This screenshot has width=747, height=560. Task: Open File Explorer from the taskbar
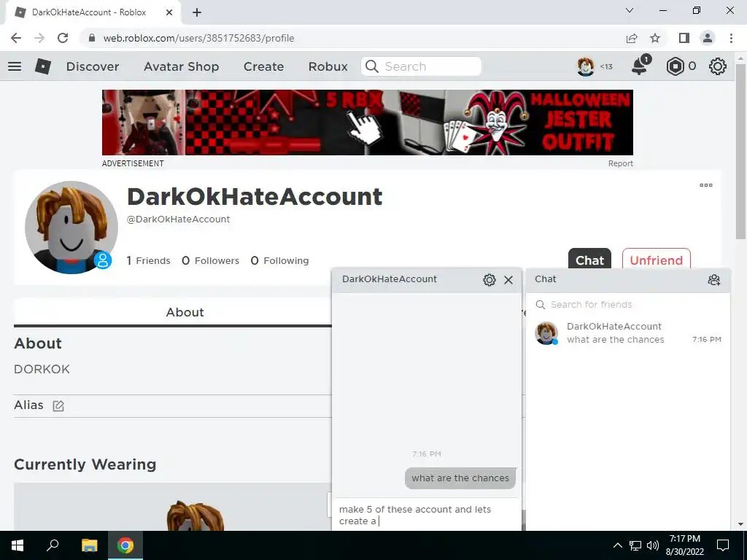point(89,545)
